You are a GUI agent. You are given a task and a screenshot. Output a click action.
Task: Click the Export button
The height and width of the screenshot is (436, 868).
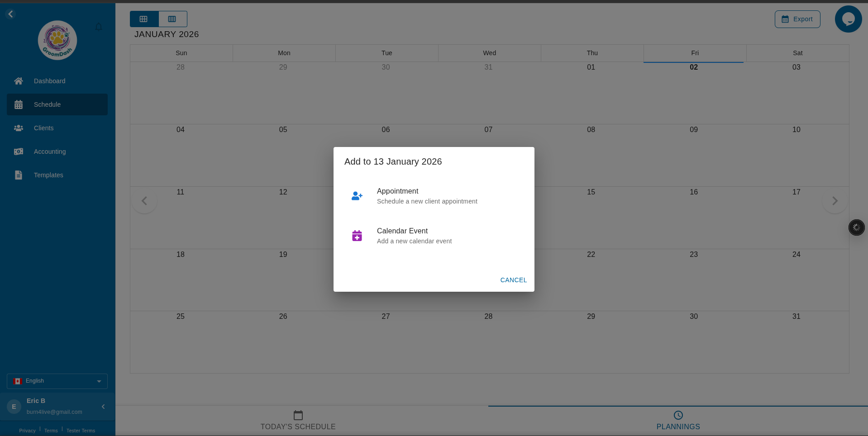pos(797,19)
